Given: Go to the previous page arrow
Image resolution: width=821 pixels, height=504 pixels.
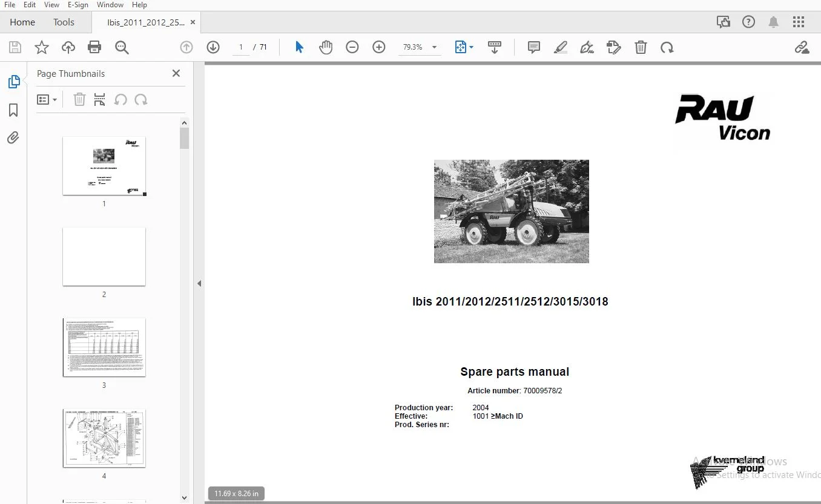Looking at the screenshot, I should [186, 47].
